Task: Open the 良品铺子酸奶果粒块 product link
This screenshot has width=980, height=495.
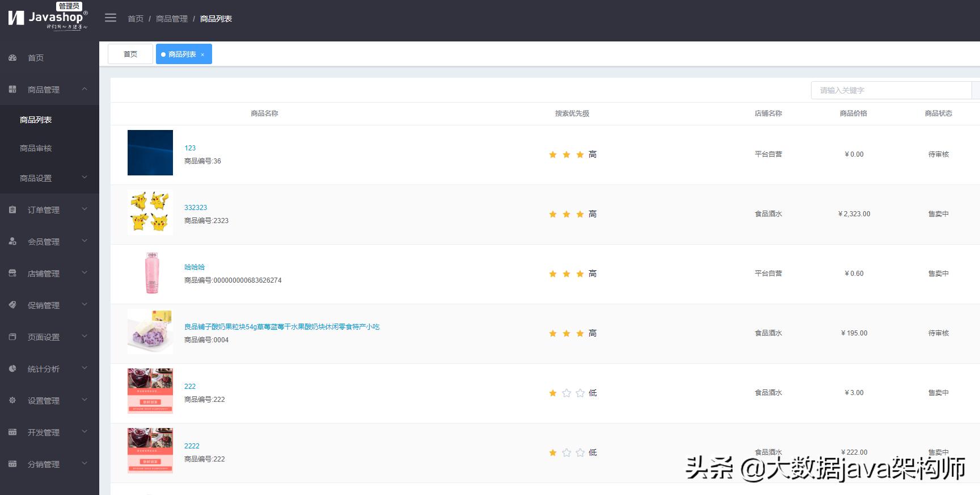Action: click(x=282, y=327)
